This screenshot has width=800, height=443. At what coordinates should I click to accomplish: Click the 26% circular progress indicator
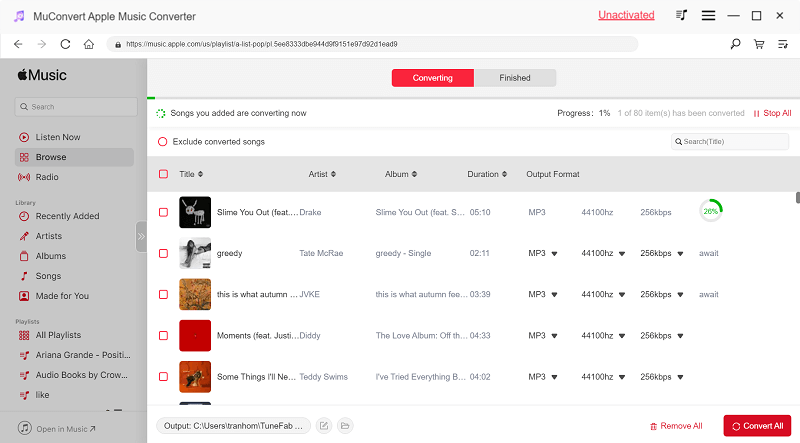pos(711,212)
